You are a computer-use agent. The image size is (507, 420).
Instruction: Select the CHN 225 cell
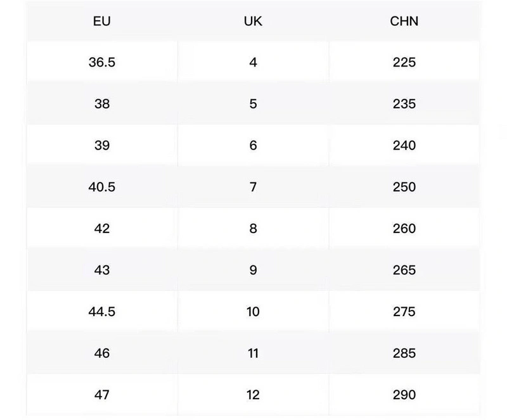click(x=404, y=62)
